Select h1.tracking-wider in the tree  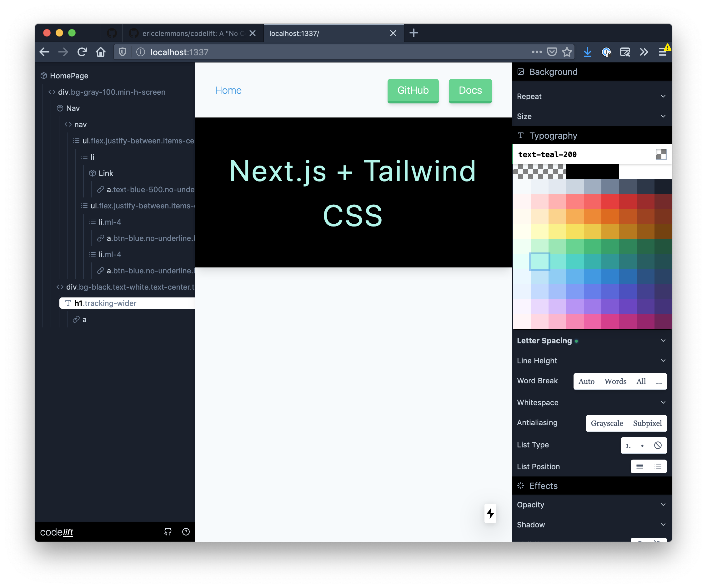point(127,303)
